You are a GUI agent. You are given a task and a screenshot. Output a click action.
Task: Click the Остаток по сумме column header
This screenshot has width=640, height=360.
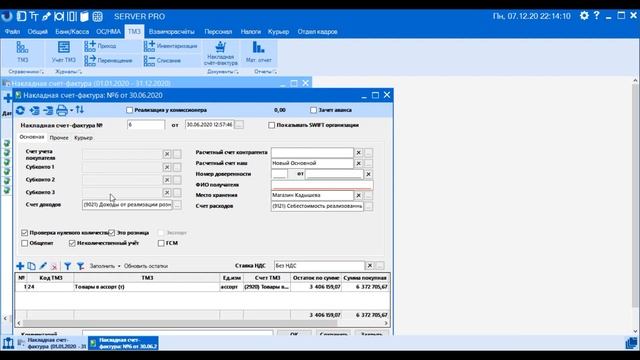pyautogui.click(x=316, y=278)
